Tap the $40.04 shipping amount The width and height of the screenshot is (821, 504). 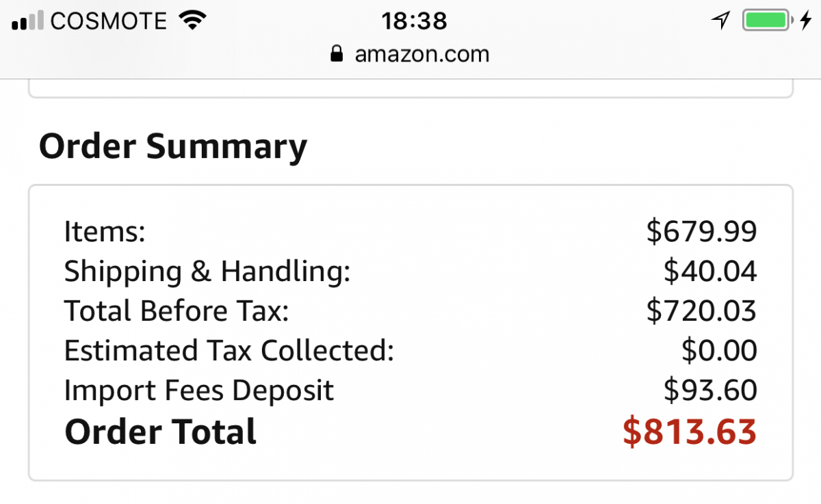pyautogui.click(x=710, y=271)
